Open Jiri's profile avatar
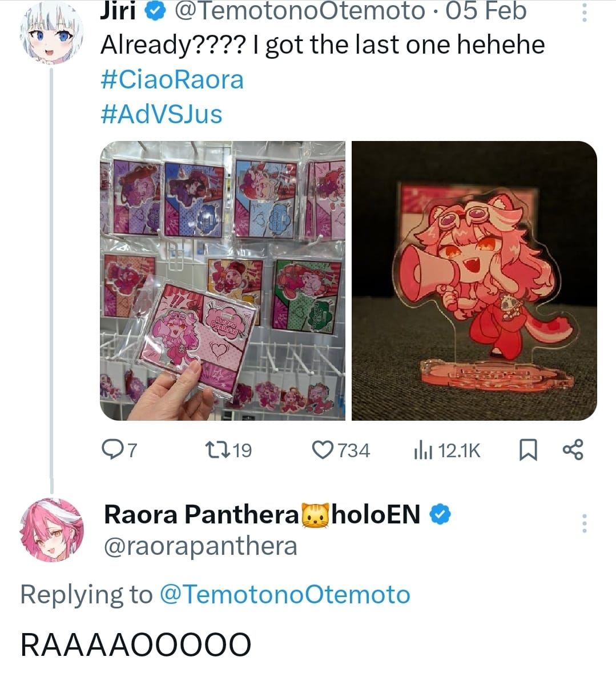616x673 pixels. (51, 32)
